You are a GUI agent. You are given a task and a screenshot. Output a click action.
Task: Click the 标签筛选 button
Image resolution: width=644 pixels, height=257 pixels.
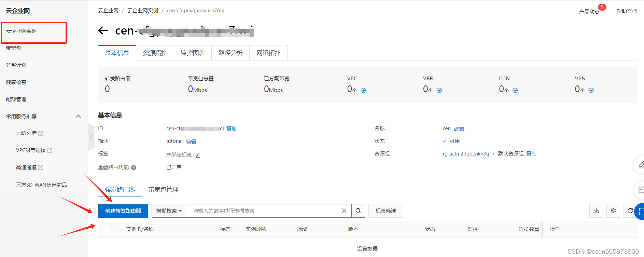(386, 211)
